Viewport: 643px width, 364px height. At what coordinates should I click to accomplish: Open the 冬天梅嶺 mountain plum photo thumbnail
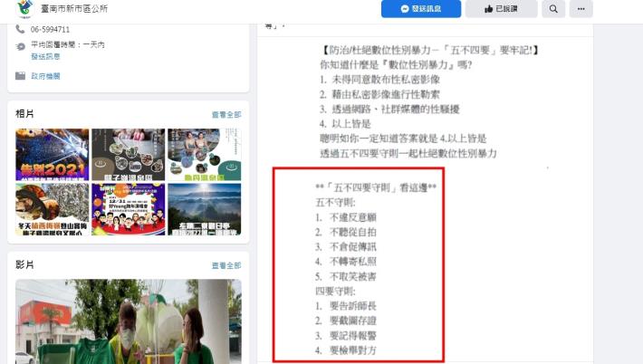point(53,209)
